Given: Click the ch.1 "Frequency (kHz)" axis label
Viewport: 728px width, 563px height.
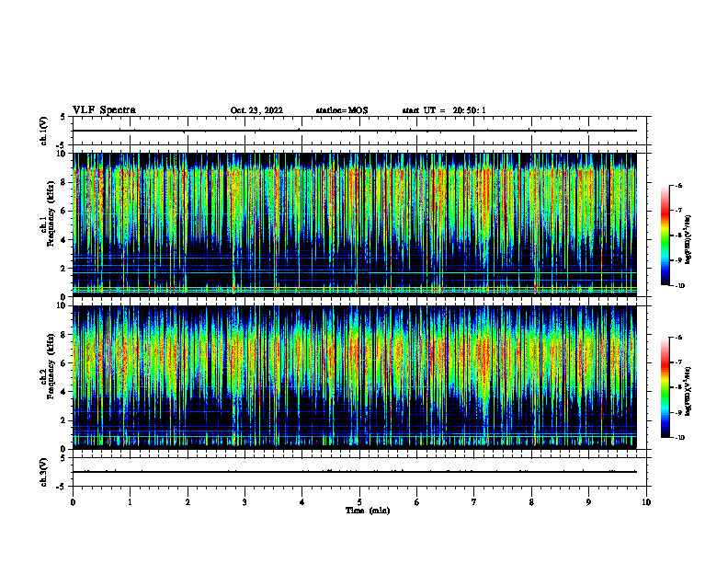Looking at the screenshot, I should pos(51,214).
